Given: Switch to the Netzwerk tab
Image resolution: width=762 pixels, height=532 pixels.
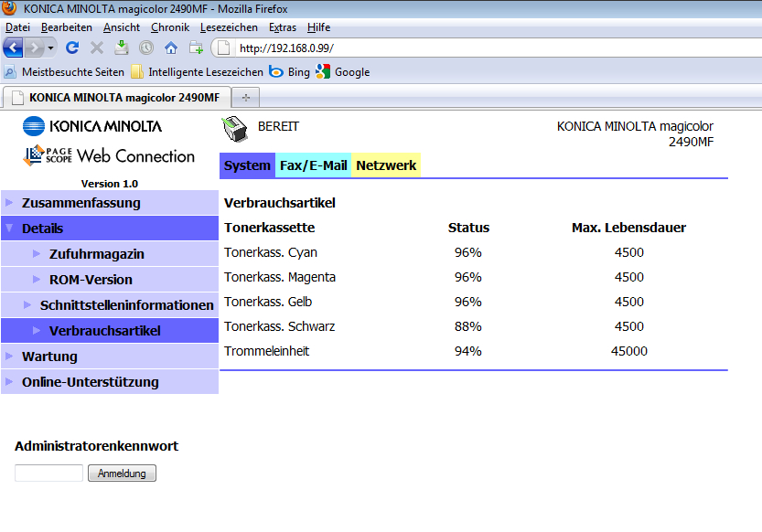Looking at the screenshot, I should click(386, 165).
